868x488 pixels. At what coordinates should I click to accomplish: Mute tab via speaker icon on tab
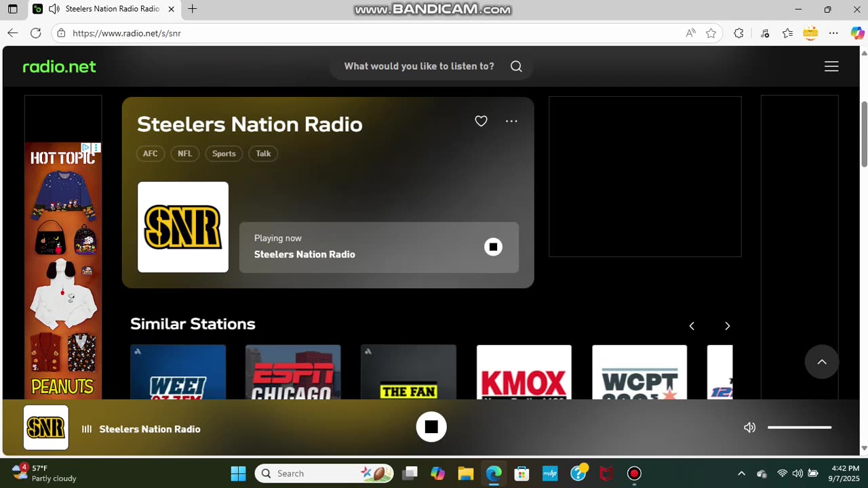pyautogui.click(x=54, y=9)
